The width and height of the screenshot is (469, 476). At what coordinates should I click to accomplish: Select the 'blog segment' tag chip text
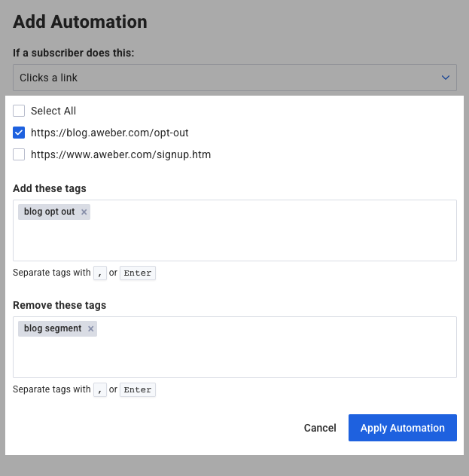click(53, 329)
